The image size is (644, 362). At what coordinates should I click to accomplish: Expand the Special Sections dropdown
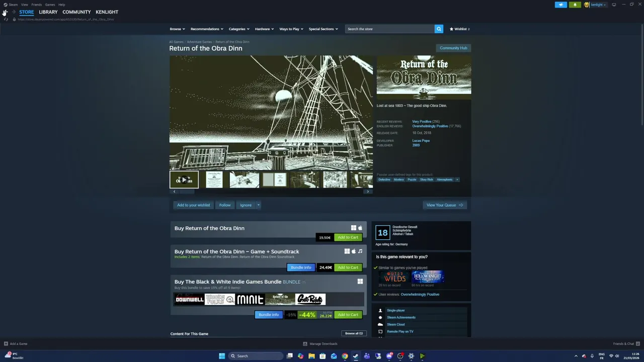tap(323, 29)
